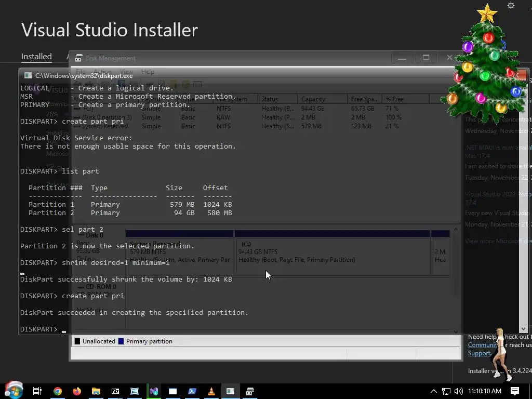Open the File menu in Disk Management
532x399 pixels.
pyautogui.click(x=81, y=72)
